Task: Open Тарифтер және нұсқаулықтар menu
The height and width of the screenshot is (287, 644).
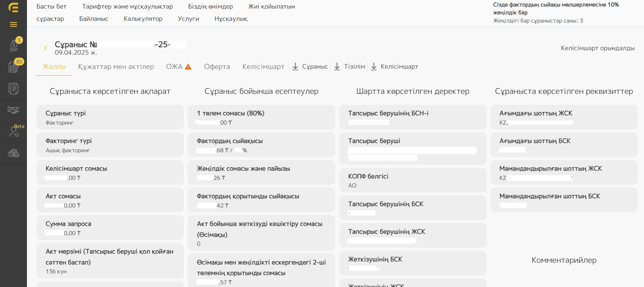Action: click(127, 6)
